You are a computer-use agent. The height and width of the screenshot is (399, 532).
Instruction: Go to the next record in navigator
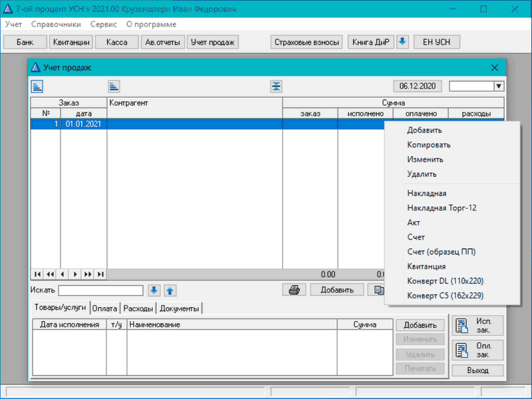tap(75, 274)
